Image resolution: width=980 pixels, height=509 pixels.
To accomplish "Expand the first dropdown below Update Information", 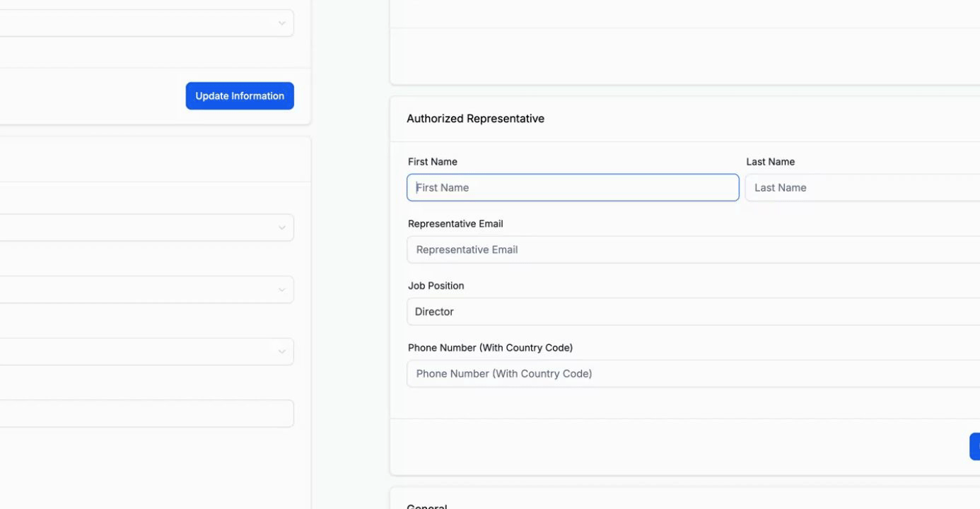I will click(141, 228).
